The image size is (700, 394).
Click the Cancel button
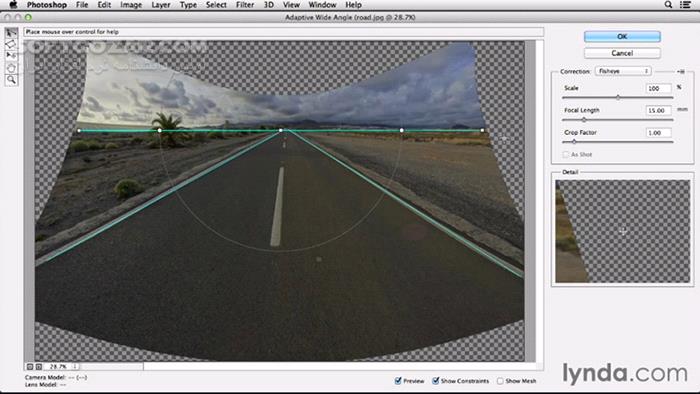click(x=622, y=53)
